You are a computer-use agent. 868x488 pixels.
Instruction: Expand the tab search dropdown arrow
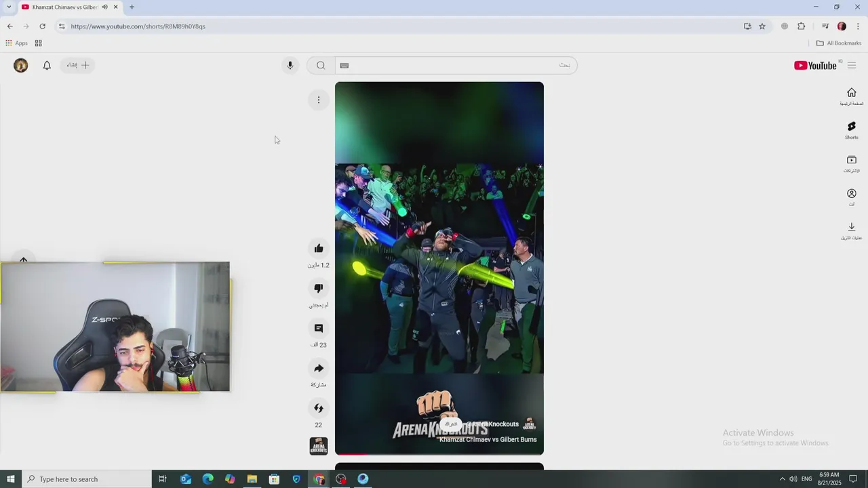[x=9, y=7]
